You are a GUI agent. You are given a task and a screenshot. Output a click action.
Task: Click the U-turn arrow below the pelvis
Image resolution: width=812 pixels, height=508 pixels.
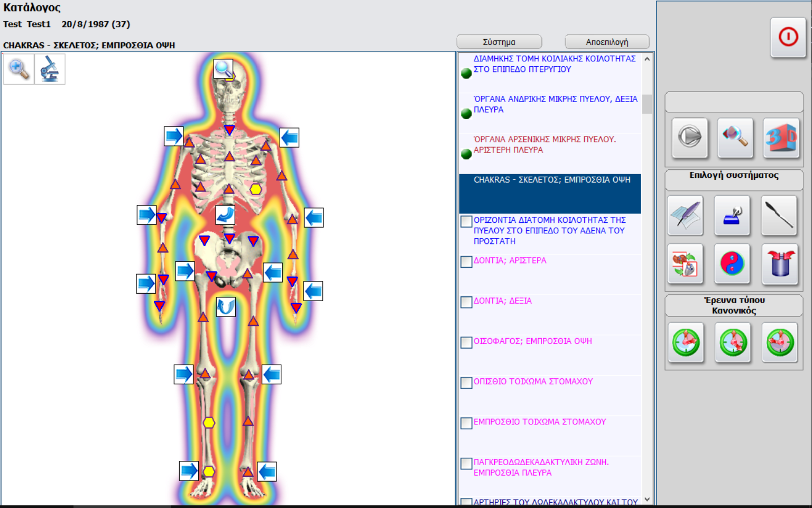(226, 307)
